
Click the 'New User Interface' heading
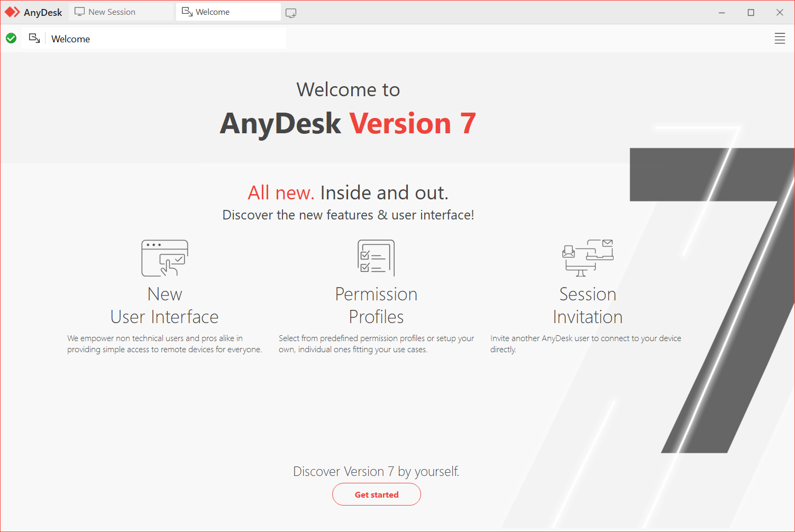pos(165,305)
